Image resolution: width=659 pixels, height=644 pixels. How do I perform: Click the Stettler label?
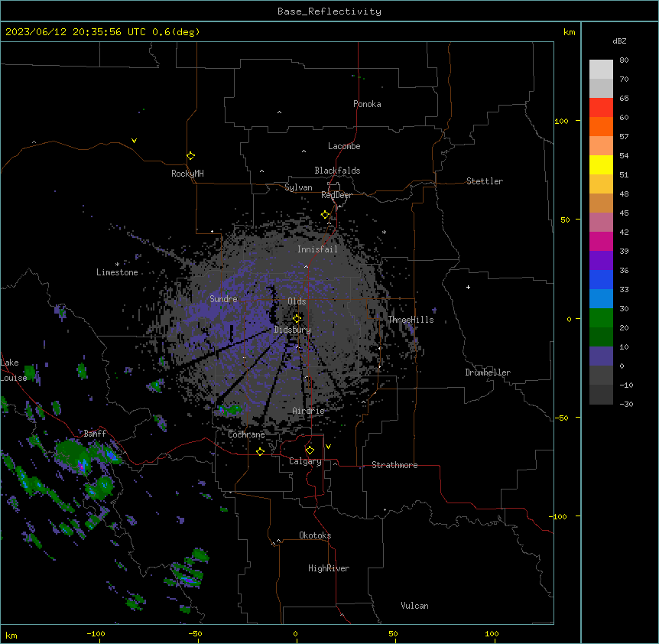pyautogui.click(x=485, y=181)
